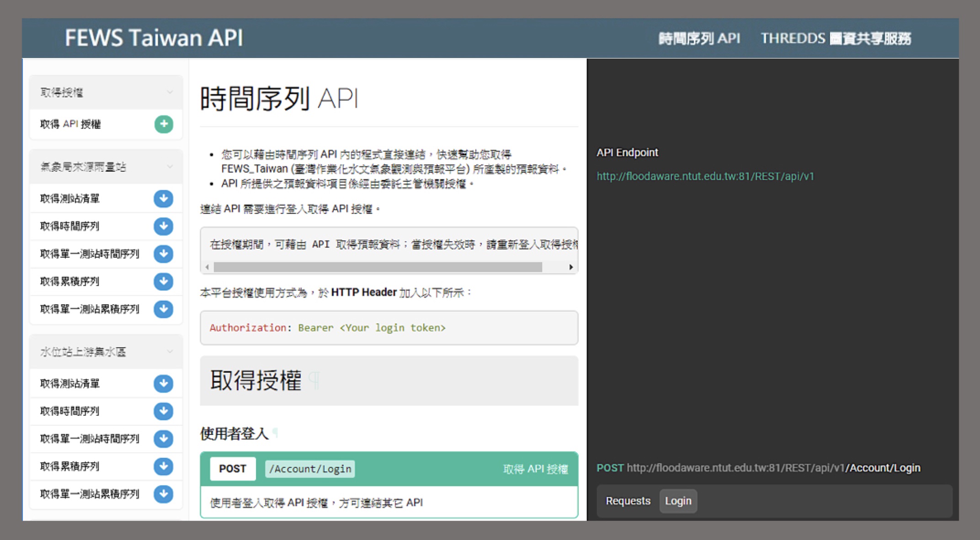Image resolution: width=980 pixels, height=540 pixels.
Task: Click blue arrow for rainfall 取得單一測站累積序列
Action: tap(163, 309)
